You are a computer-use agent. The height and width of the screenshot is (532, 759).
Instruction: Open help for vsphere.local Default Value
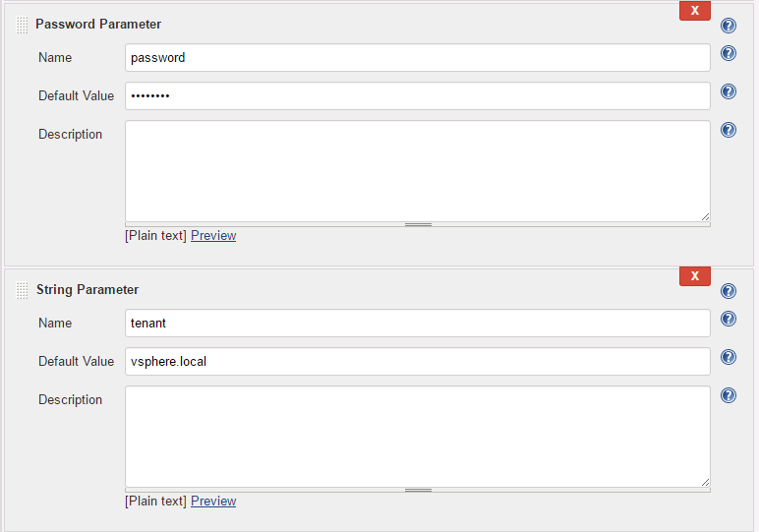click(x=729, y=357)
